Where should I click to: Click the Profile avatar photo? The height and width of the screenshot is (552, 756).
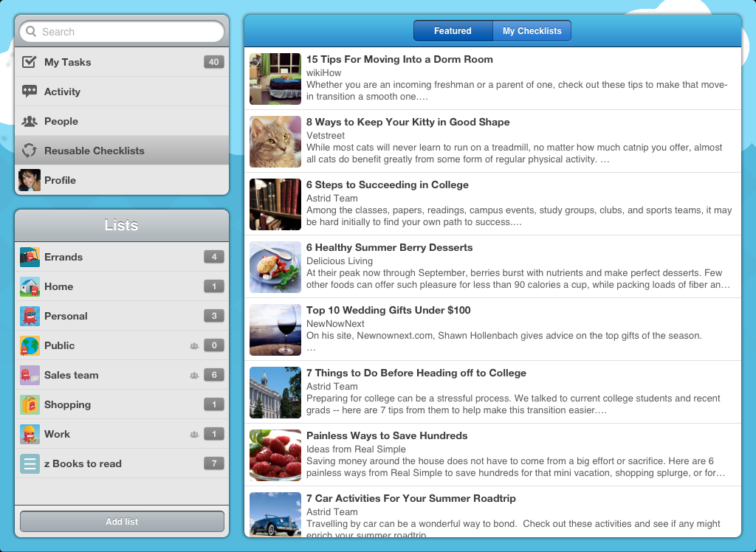[30, 180]
